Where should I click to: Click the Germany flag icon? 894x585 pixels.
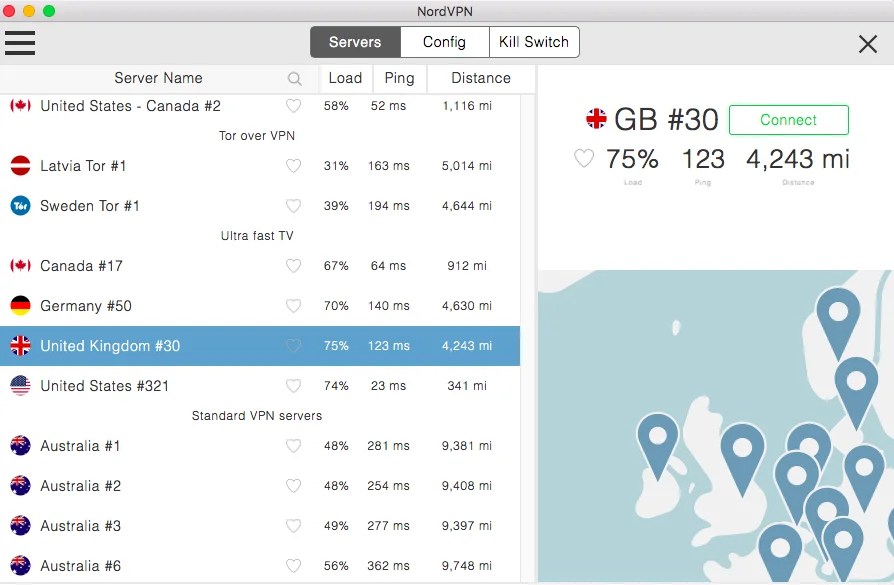(21, 306)
